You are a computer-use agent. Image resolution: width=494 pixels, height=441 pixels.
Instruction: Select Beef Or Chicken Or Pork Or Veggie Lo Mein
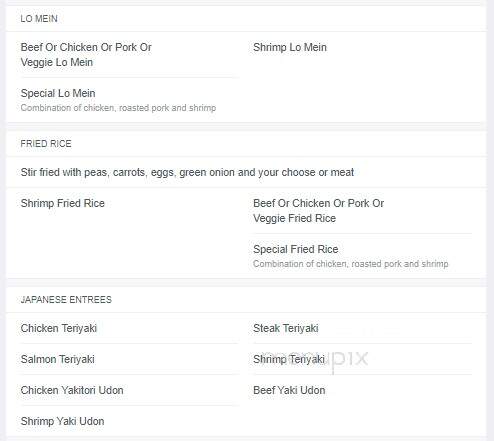click(86, 55)
